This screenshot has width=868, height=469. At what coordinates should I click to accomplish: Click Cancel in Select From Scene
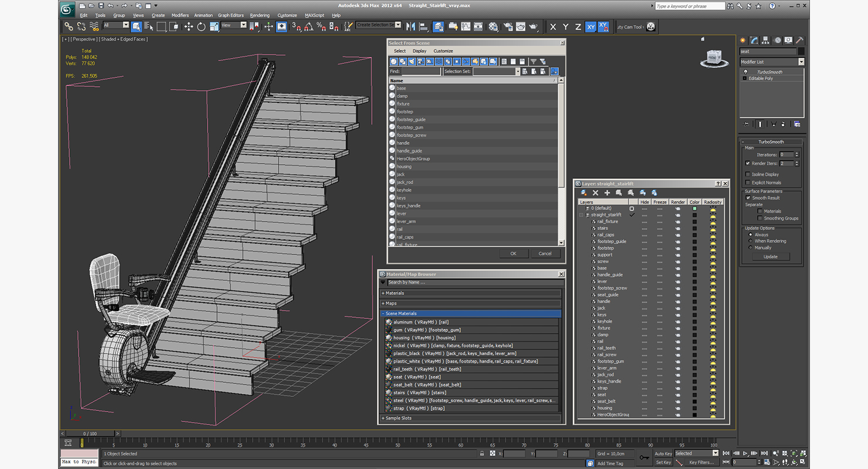coord(545,253)
